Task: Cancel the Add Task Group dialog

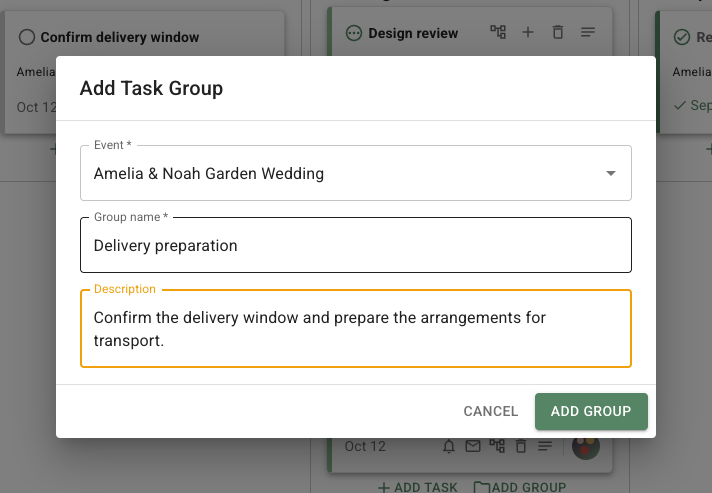Action: pyautogui.click(x=490, y=411)
